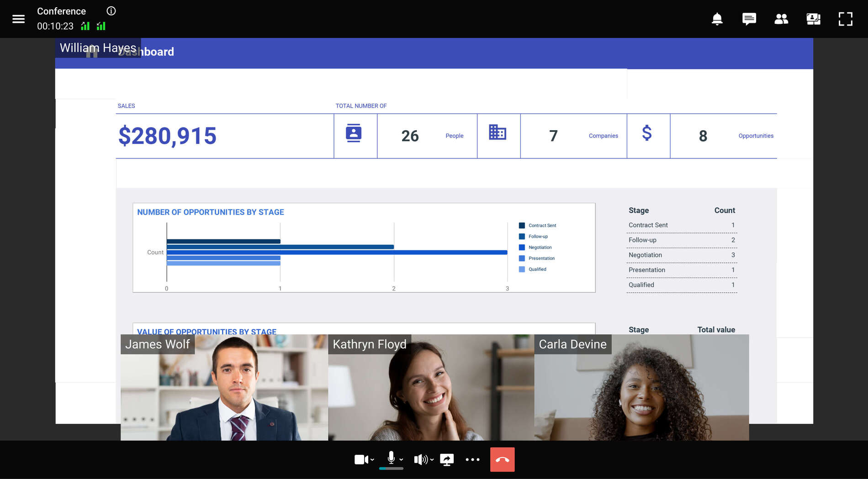Open the hamburger navigation menu
The width and height of the screenshot is (868, 479).
coord(19,19)
